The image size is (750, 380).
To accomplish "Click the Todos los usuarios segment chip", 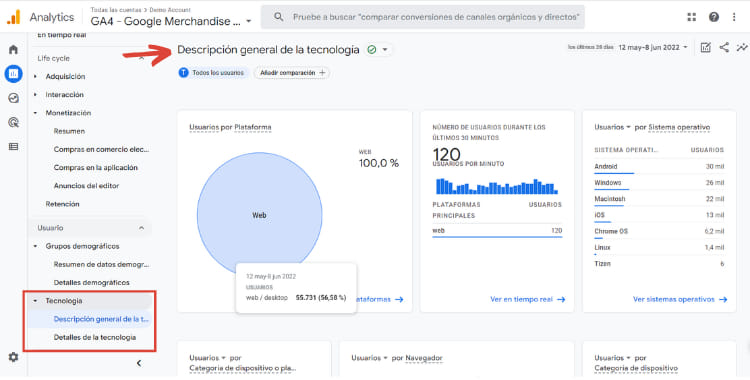I will pos(213,73).
